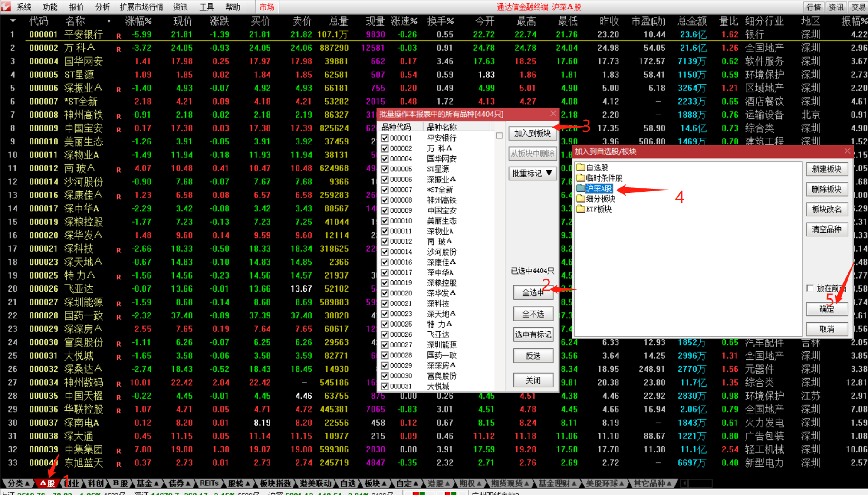This screenshot has height=495, width=868.
Task: Switch to the 科创 bottom tab
Action: (x=95, y=483)
